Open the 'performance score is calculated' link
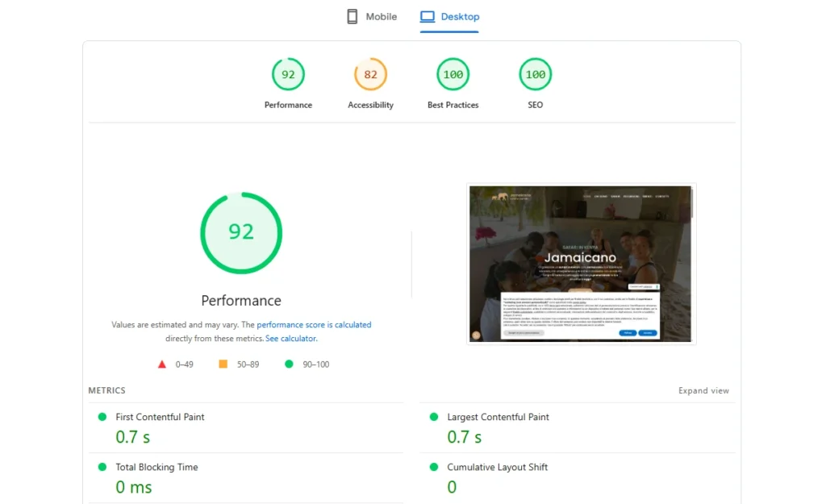The image size is (826, 504). 314,325
